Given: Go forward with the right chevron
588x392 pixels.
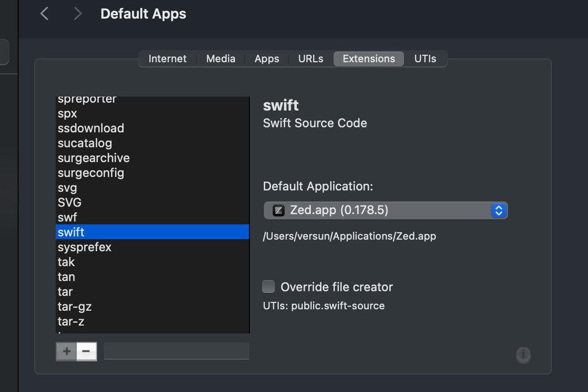Looking at the screenshot, I should [x=77, y=14].
